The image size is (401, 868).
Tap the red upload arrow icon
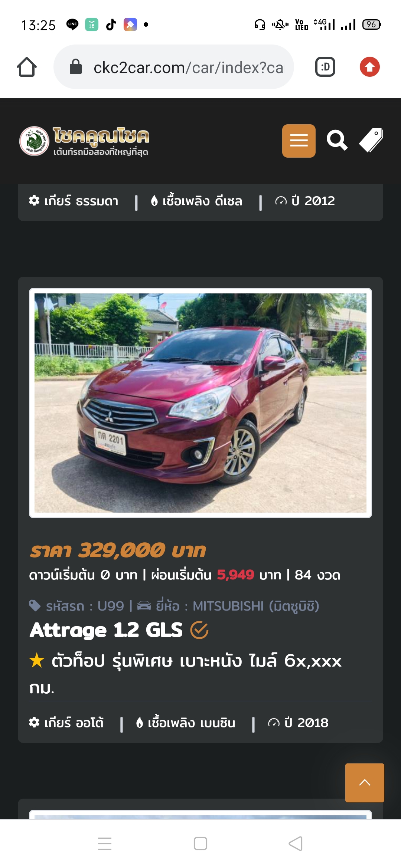(370, 67)
